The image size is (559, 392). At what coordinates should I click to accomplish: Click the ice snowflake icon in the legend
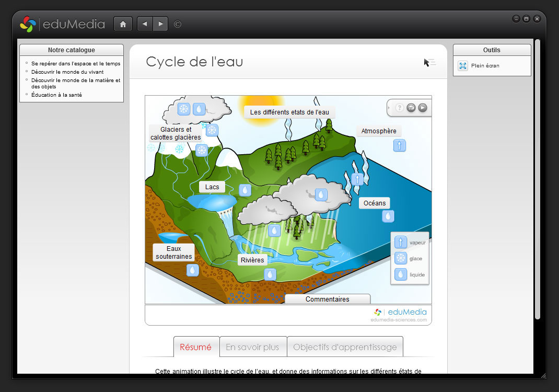pos(401,258)
